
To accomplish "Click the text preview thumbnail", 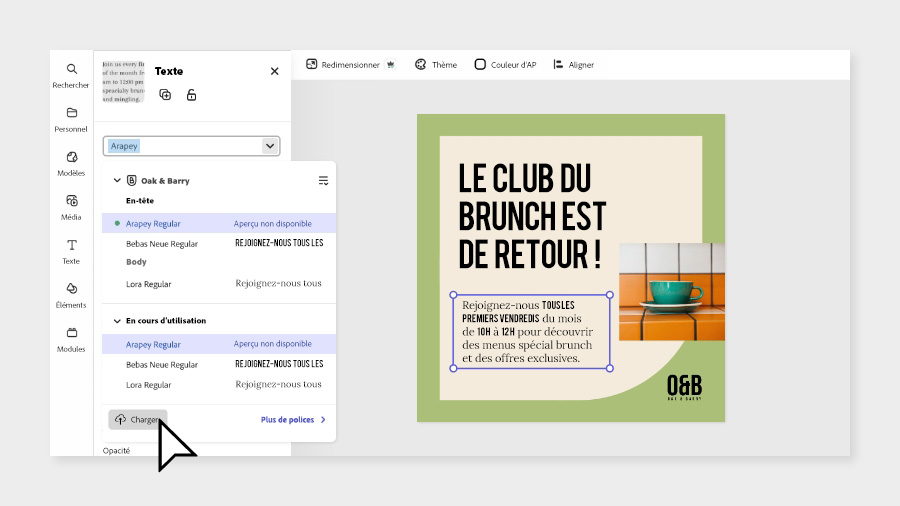I will click(x=123, y=81).
